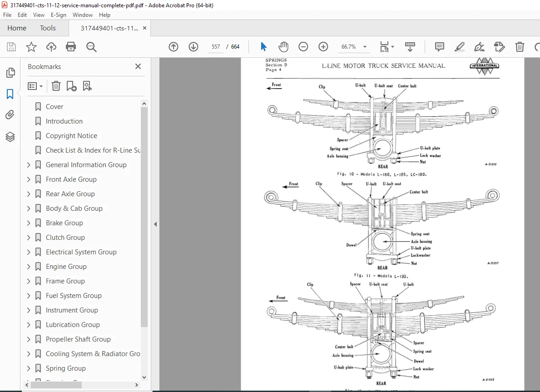
Task: Switch to the Home tab
Action: pyautogui.click(x=17, y=28)
